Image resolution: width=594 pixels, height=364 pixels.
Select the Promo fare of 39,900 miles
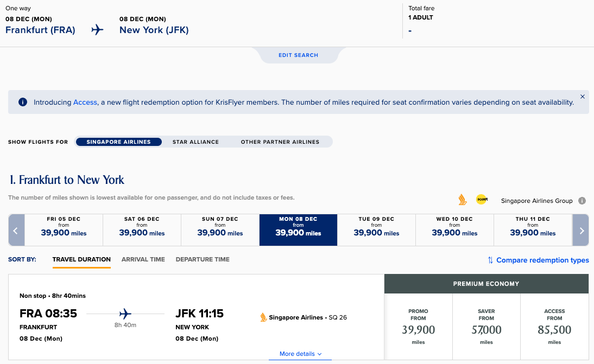pos(418,326)
